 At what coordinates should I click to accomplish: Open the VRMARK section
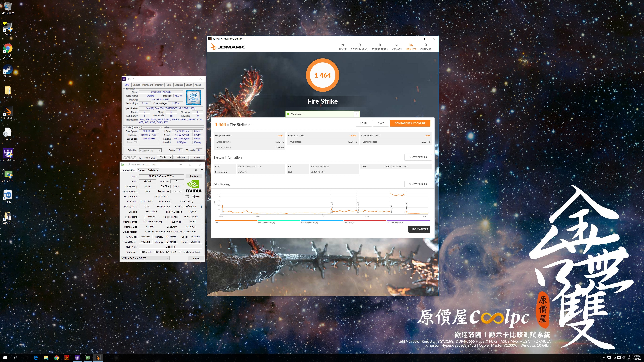click(397, 47)
